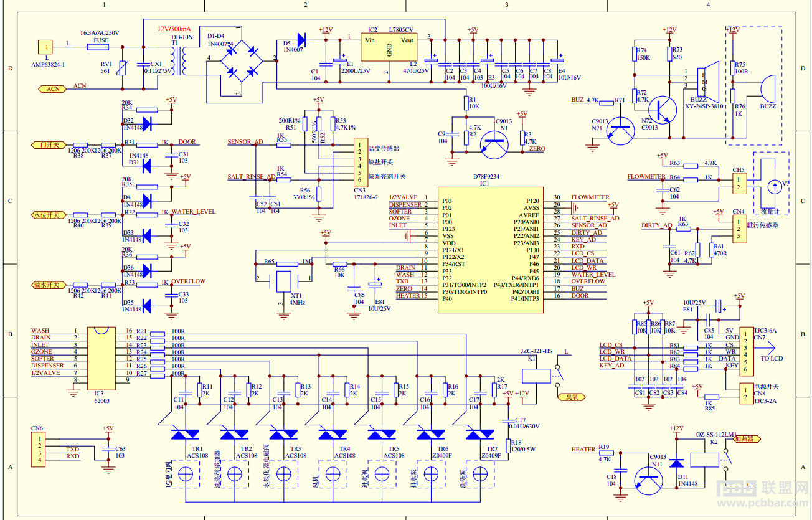Viewport: 812px width, 520px height.
Task: Select the SALT_RINSE_AD label beside R54
Action: [x=252, y=177]
